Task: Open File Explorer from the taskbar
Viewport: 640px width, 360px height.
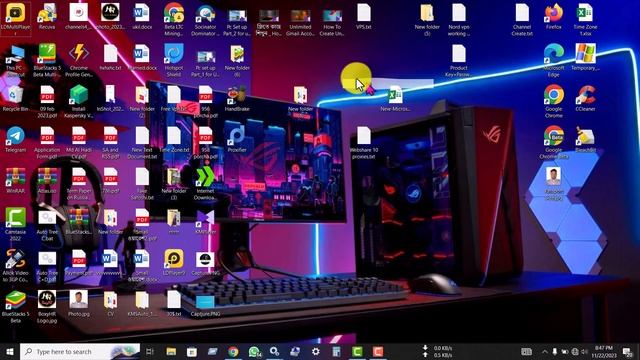Action: coord(171,351)
